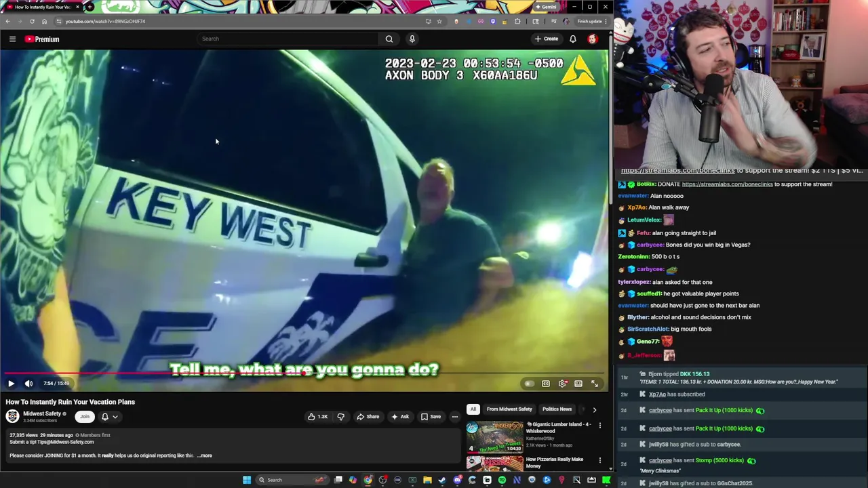Viewport: 868px width, 488px height.
Task: Open Task View on the taskbar
Action: [x=338, y=480]
